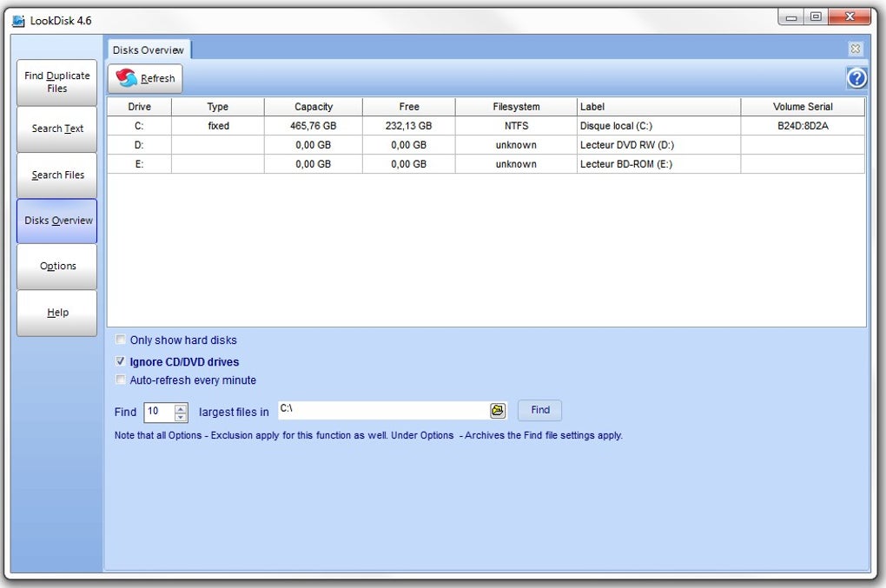Close the LookDisk window
The image size is (886, 588).
pos(850,17)
